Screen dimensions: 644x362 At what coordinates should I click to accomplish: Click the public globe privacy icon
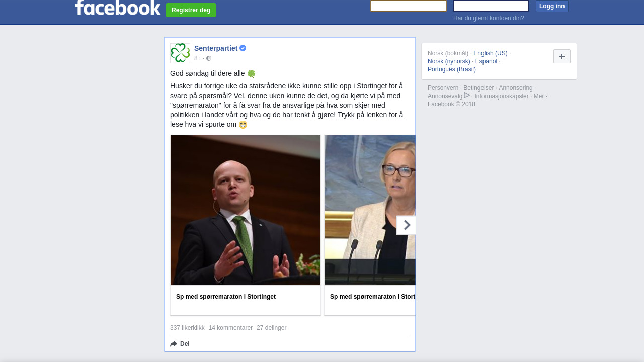209,58
